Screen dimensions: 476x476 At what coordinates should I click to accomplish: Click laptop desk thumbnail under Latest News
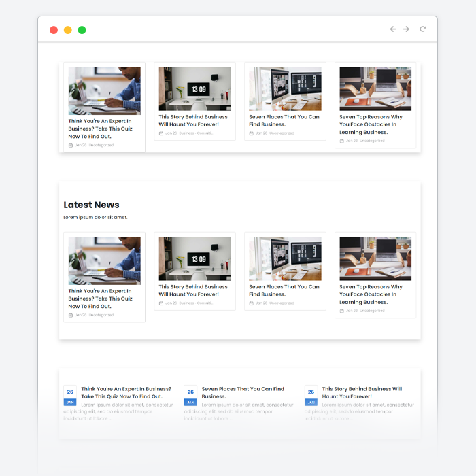pos(375,258)
